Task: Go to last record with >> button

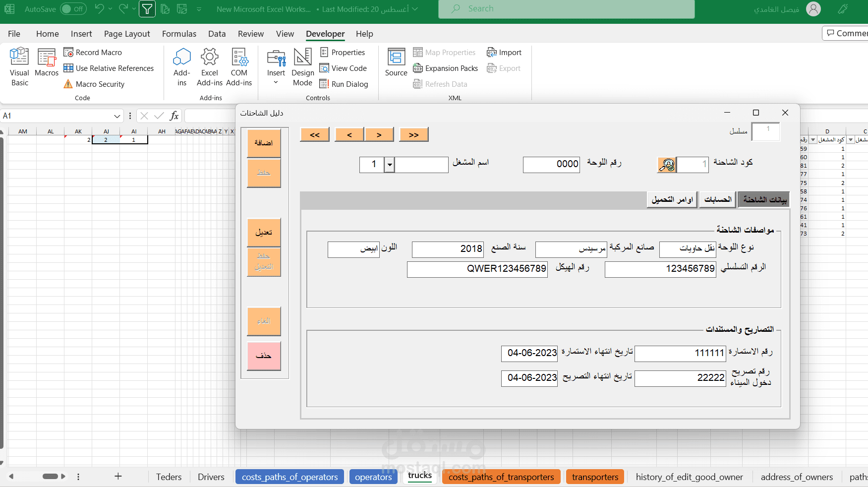Action: click(x=414, y=134)
